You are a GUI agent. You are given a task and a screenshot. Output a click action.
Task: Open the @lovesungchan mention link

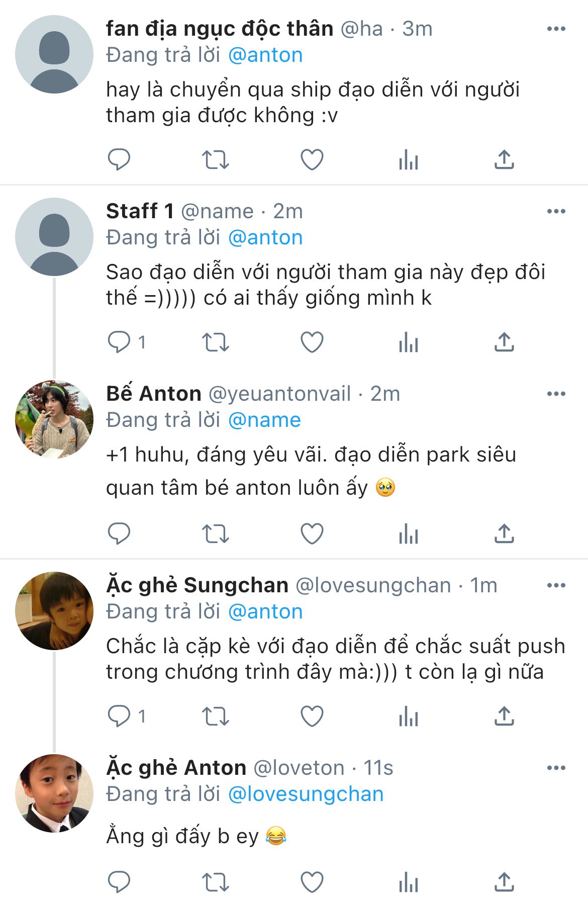[x=306, y=794]
